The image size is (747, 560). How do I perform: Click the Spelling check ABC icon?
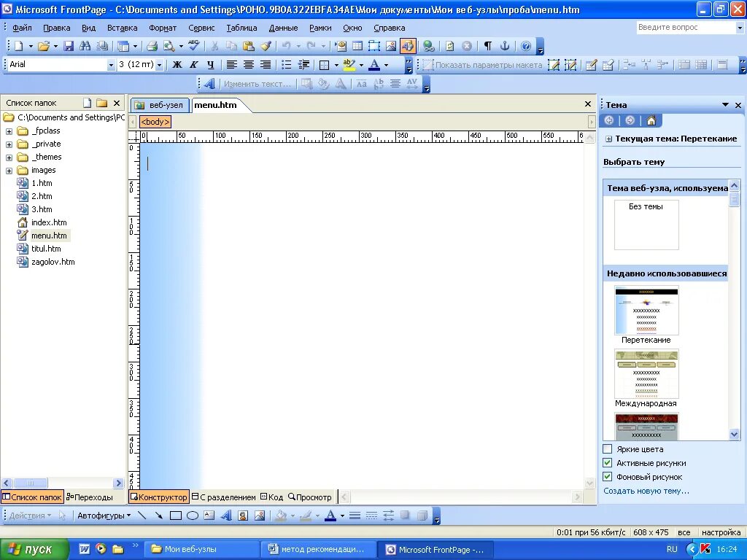[193, 46]
